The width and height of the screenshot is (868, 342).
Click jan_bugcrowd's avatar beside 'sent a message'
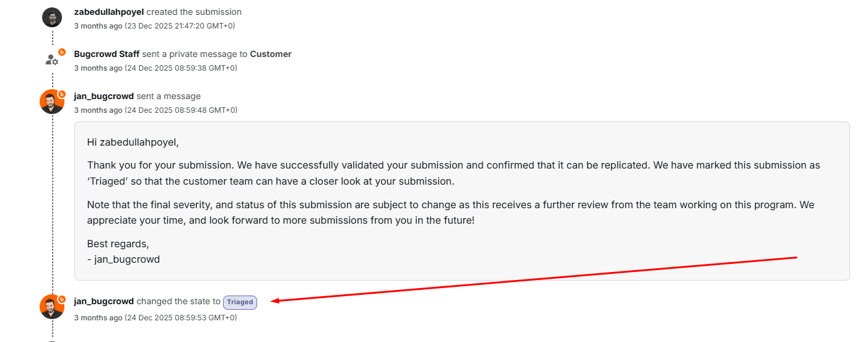pyautogui.click(x=51, y=102)
